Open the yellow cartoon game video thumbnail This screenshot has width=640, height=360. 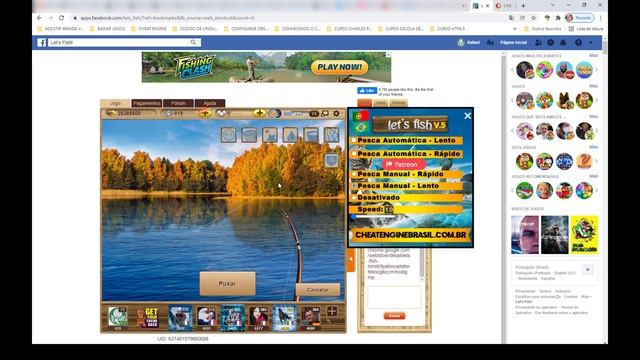584,235
